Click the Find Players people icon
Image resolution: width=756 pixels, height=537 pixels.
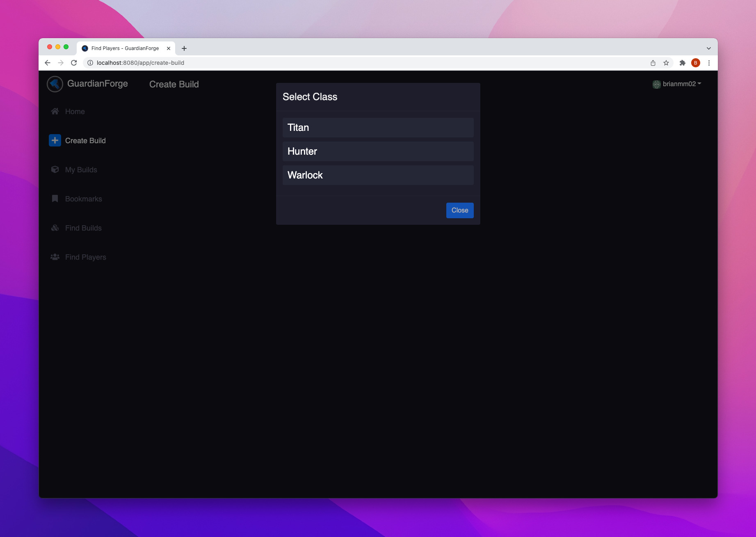pos(55,257)
